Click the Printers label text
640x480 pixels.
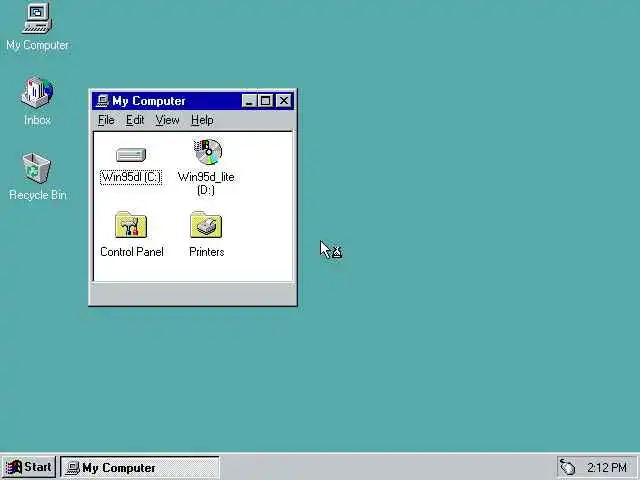click(x=207, y=252)
